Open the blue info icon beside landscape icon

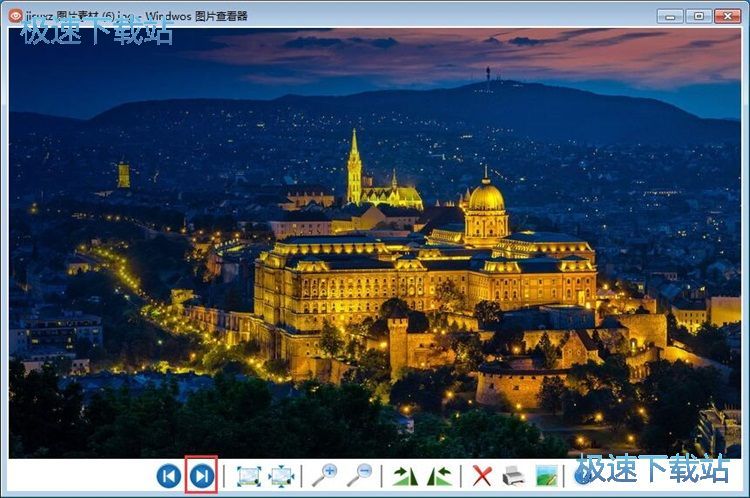point(580,475)
